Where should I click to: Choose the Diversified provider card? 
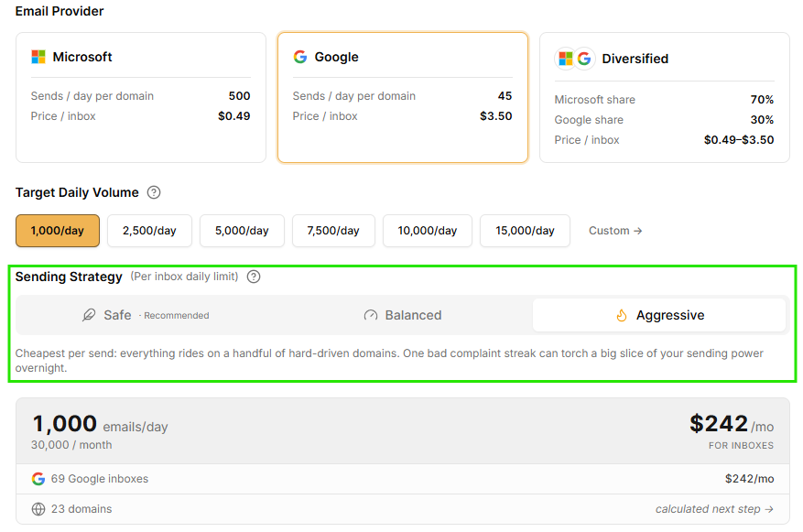[664, 97]
